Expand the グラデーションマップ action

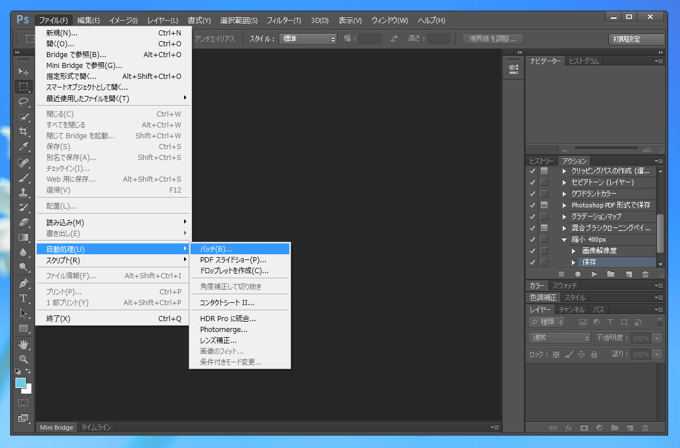[564, 216]
